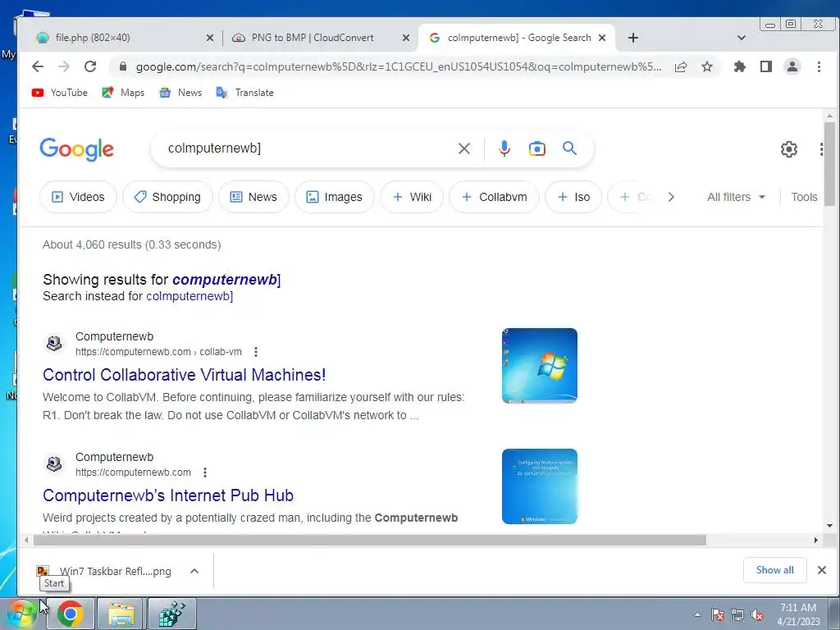Screen dimensions: 840x630
Task: Click the Google logo
Action: click(x=76, y=149)
